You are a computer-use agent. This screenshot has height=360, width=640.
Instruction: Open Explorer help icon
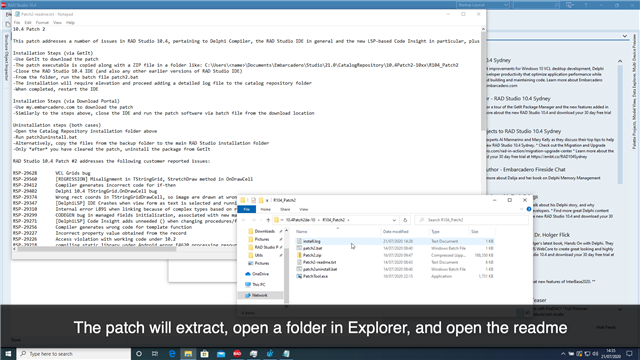point(529,209)
